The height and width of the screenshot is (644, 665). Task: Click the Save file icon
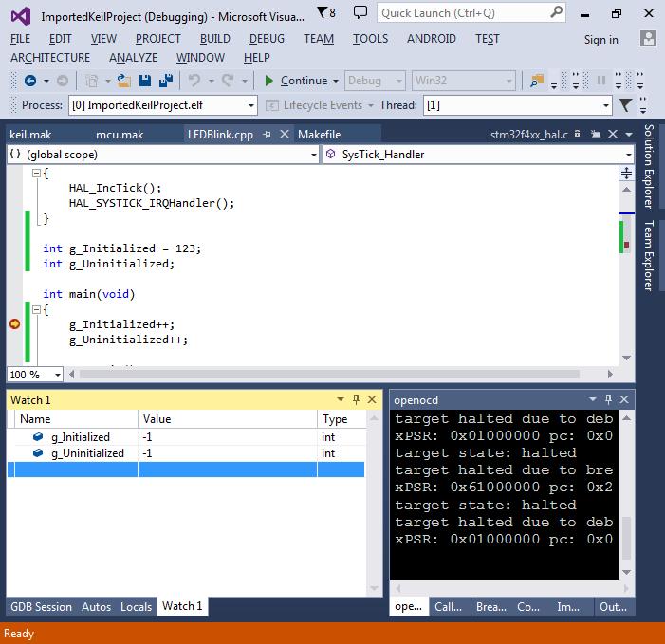(146, 81)
